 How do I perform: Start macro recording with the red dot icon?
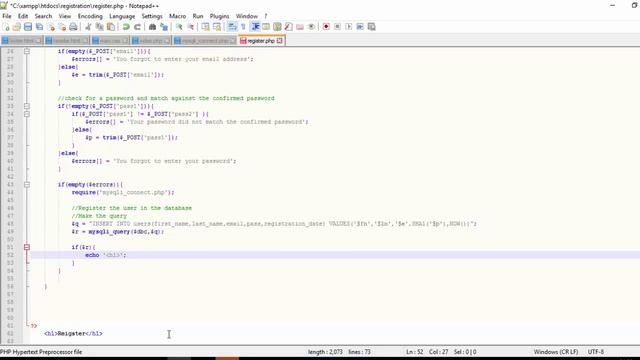coord(326,27)
